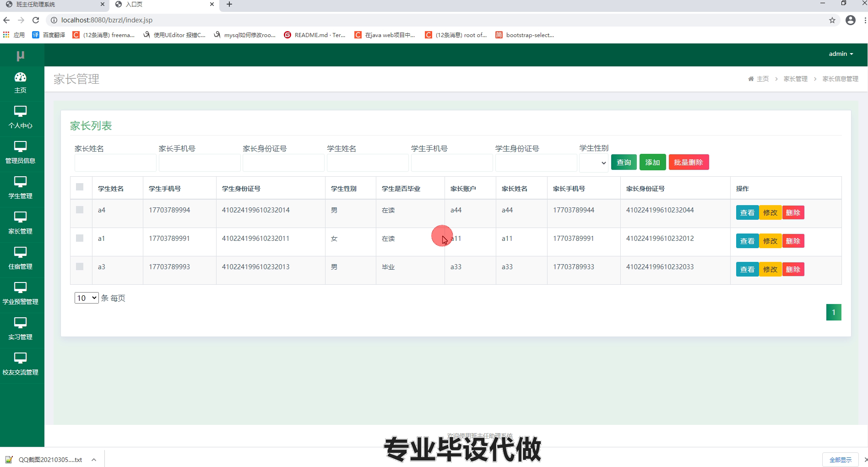Open bootstrap-select bookmark
Screen dimensions: 868x467
coord(525,35)
